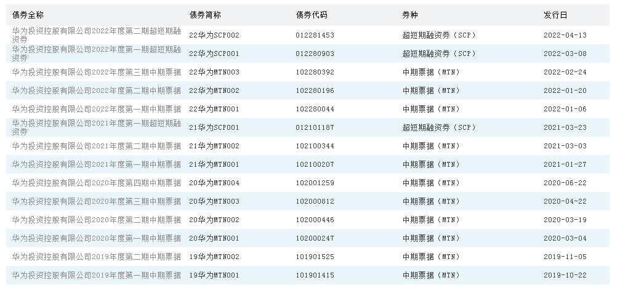Select the short name 20华为MTN003
The height and width of the screenshot is (288, 644).
[x=214, y=201]
